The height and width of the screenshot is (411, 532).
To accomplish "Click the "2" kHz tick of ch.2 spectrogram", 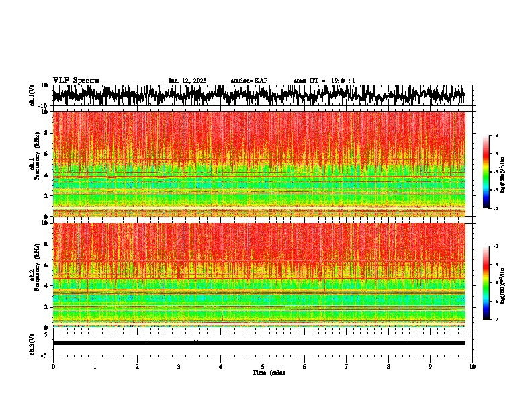I will coord(46,307).
